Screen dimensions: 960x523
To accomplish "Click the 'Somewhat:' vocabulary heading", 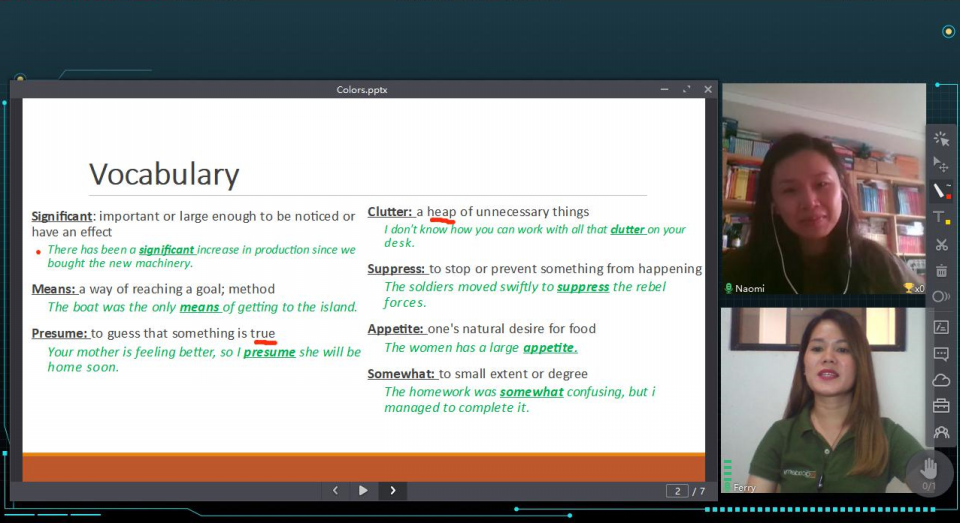I will tap(401, 374).
